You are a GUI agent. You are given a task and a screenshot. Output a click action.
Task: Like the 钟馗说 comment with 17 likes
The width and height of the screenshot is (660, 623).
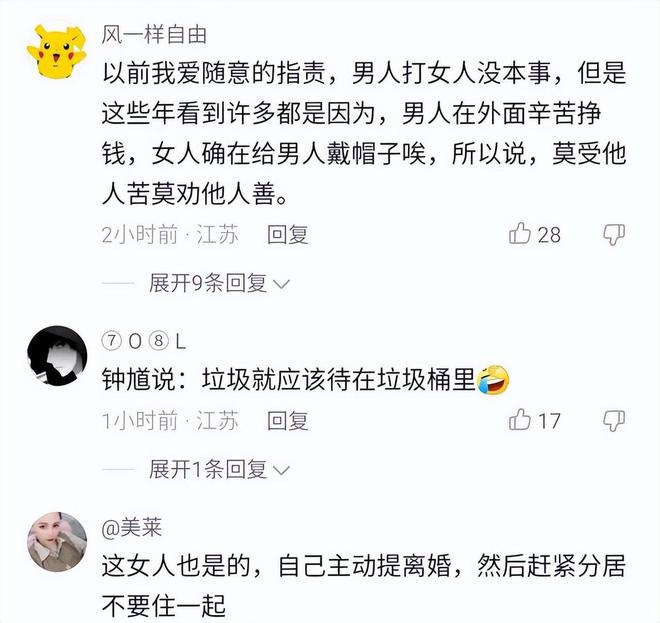(520, 420)
